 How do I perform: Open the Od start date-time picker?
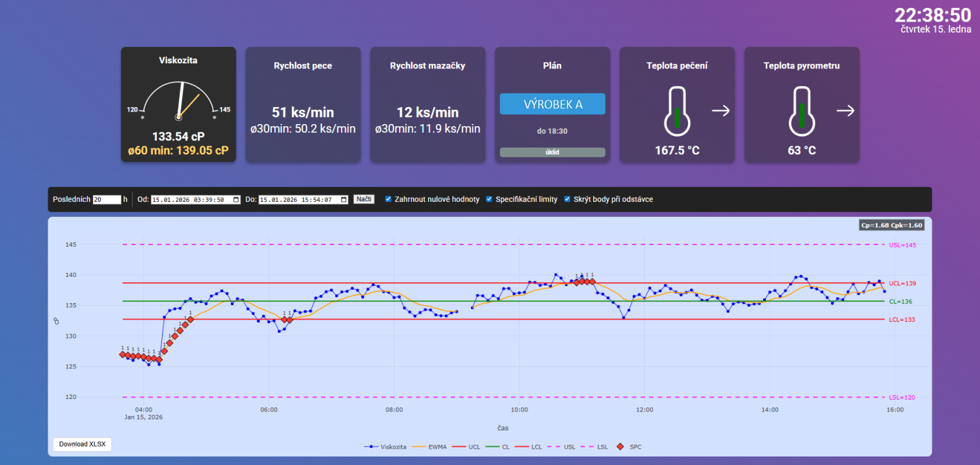pyautogui.click(x=236, y=200)
